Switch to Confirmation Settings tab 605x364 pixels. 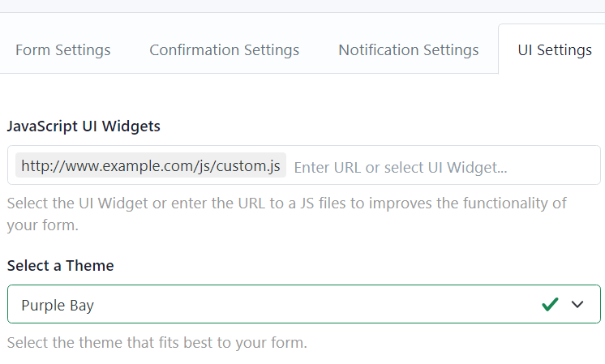224,49
